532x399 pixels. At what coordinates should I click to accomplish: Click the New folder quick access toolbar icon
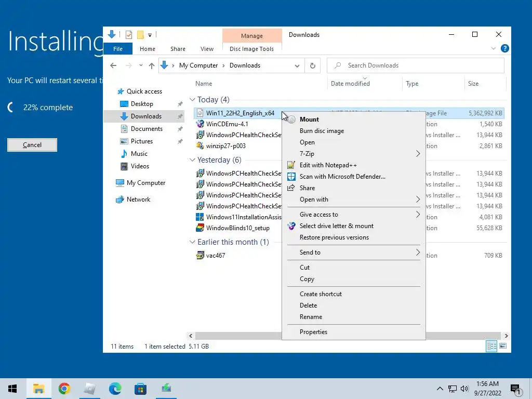[x=140, y=35]
